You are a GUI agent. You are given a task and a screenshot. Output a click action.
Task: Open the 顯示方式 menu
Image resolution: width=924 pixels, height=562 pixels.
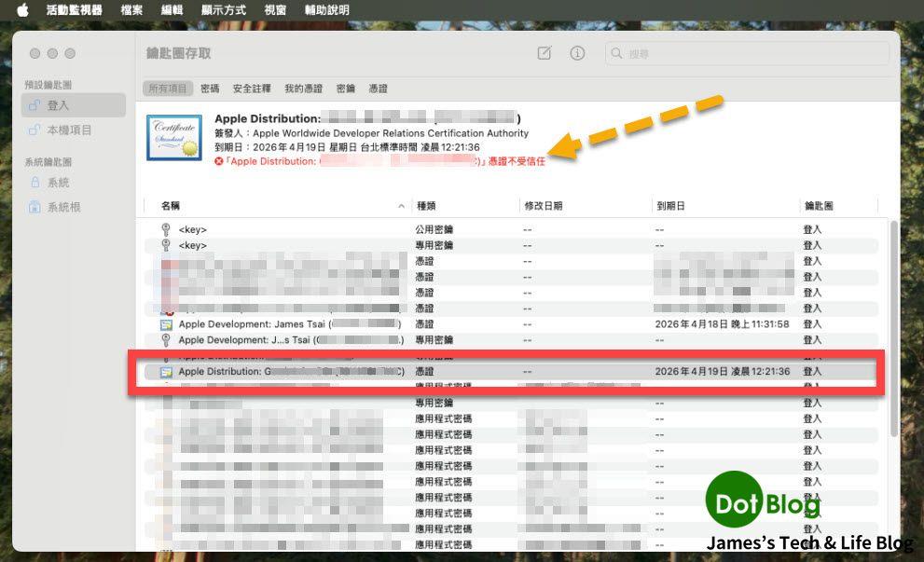[x=224, y=10]
